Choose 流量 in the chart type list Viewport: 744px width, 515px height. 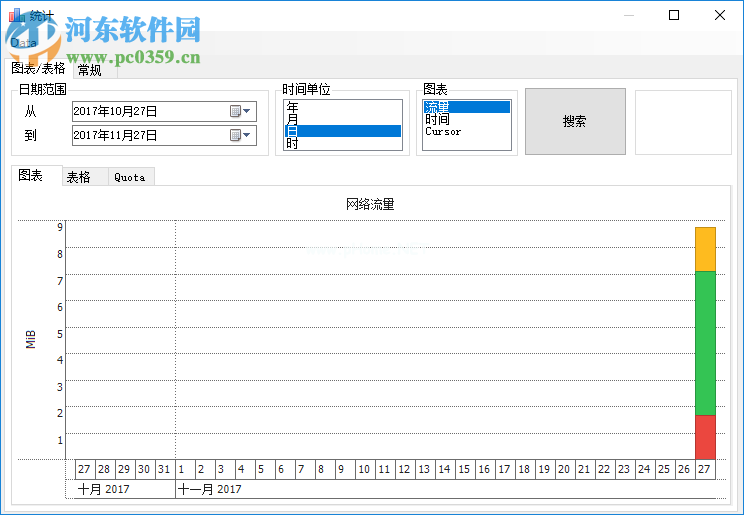[467, 107]
